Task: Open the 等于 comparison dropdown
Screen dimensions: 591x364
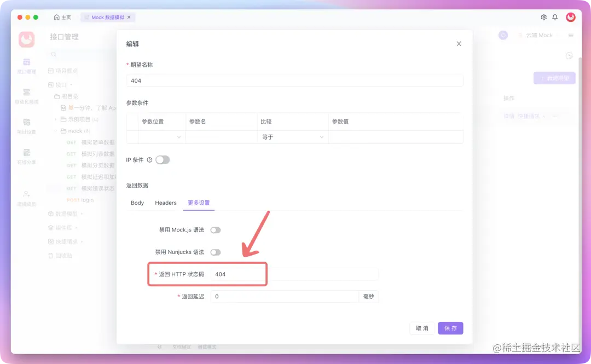Action: coord(292,137)
